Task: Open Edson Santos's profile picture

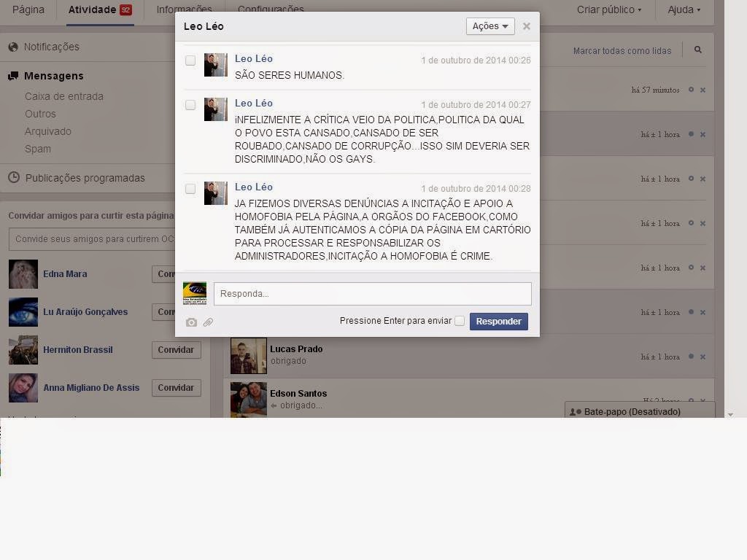Action: [x=249, y=400]
